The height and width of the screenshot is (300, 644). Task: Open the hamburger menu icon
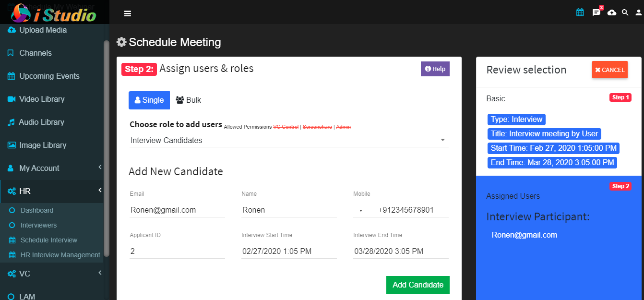tap(127, 13)
